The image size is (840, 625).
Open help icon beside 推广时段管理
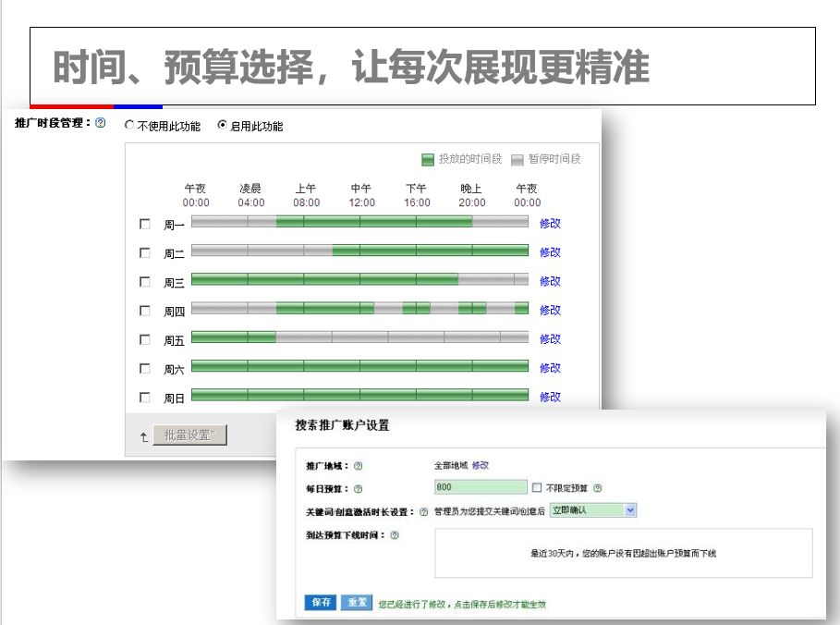[x=100, y=123]
